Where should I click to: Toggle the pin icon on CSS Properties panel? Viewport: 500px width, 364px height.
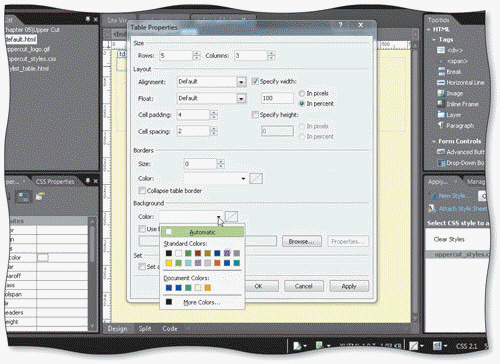(88, 181)
